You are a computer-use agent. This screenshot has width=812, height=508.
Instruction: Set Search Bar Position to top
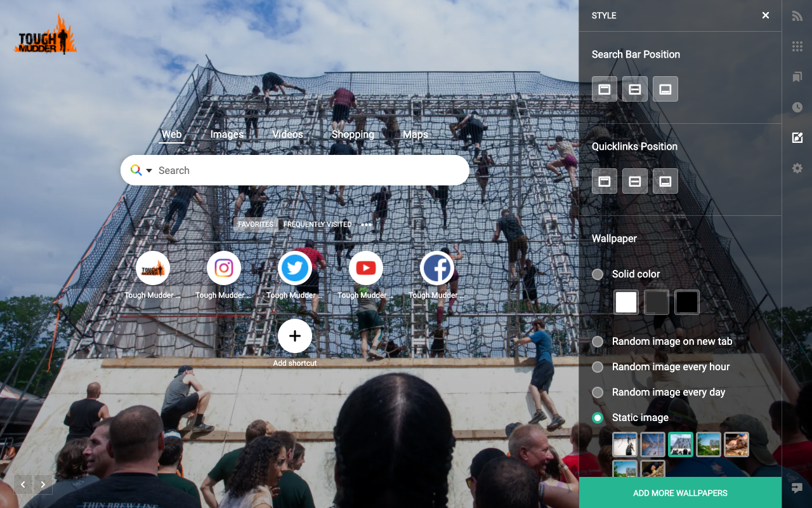(x=605, y=90)
